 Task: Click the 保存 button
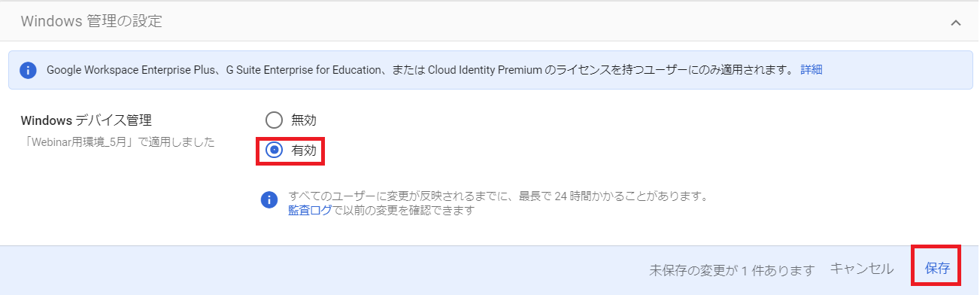tap(937, 269)
